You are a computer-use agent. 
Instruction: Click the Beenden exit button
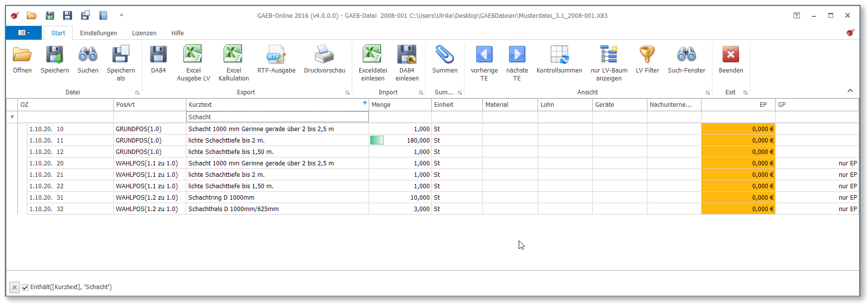point(731,55)
